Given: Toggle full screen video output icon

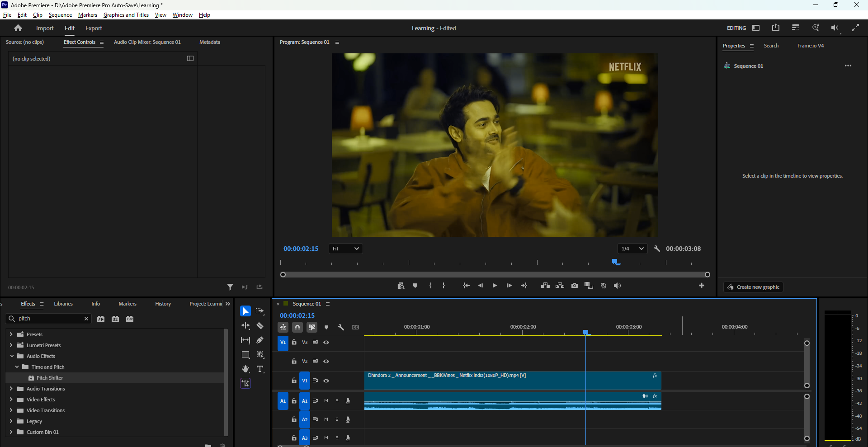Looking at the screenshot, I should tap(855, 28).
